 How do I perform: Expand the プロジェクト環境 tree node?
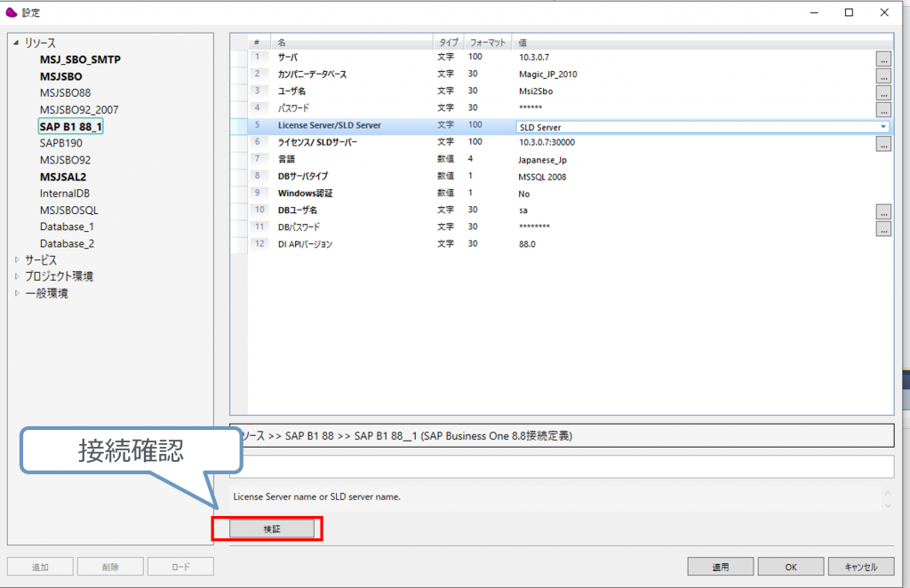[16, 277]
